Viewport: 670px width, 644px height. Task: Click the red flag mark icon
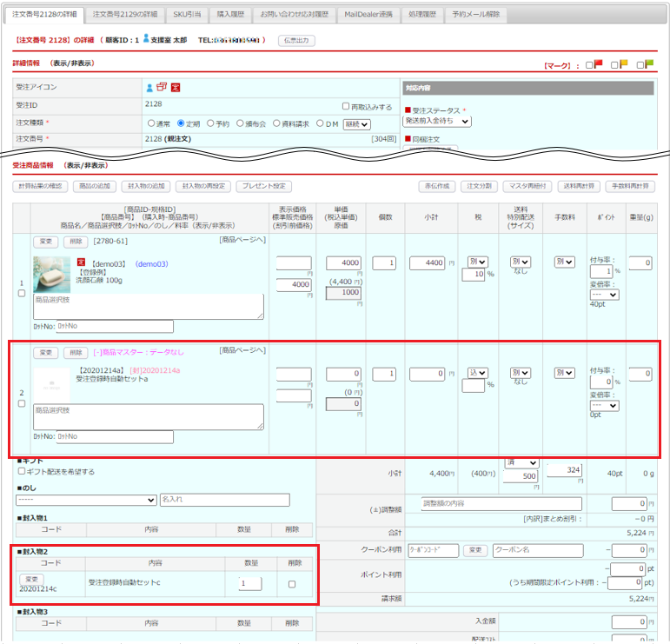point(598,65)
